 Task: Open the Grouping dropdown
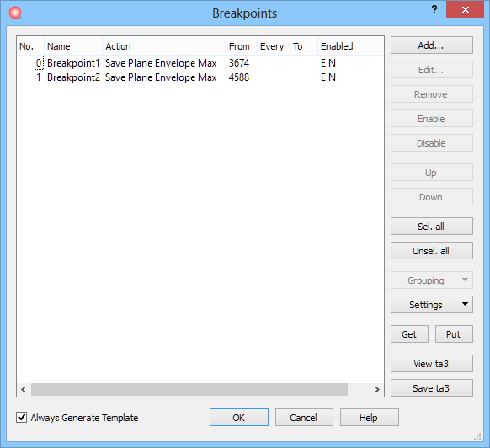tap(432, 280)
